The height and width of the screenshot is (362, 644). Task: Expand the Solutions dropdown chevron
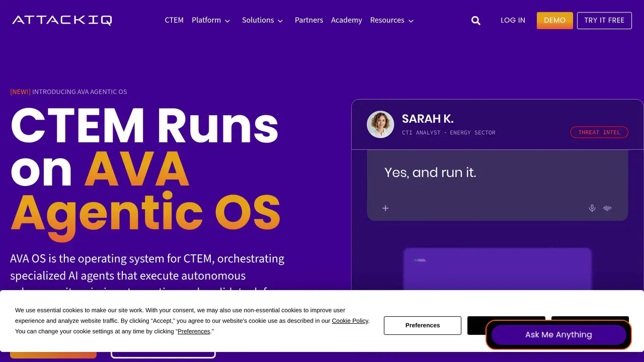tap(280, 21)
